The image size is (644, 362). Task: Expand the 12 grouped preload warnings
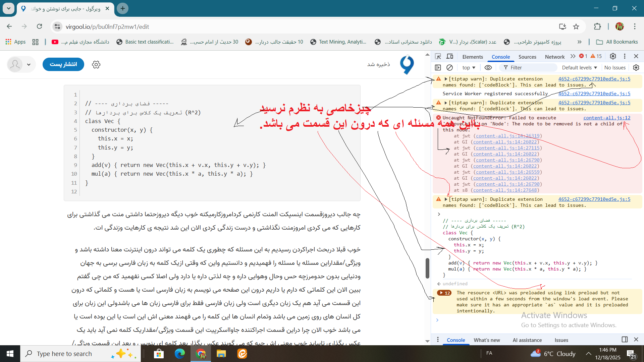coord(444,293)
